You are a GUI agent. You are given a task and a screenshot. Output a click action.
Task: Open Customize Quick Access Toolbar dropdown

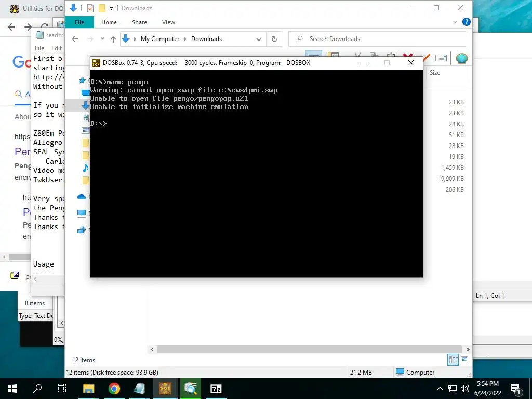[x=111, y=8]
